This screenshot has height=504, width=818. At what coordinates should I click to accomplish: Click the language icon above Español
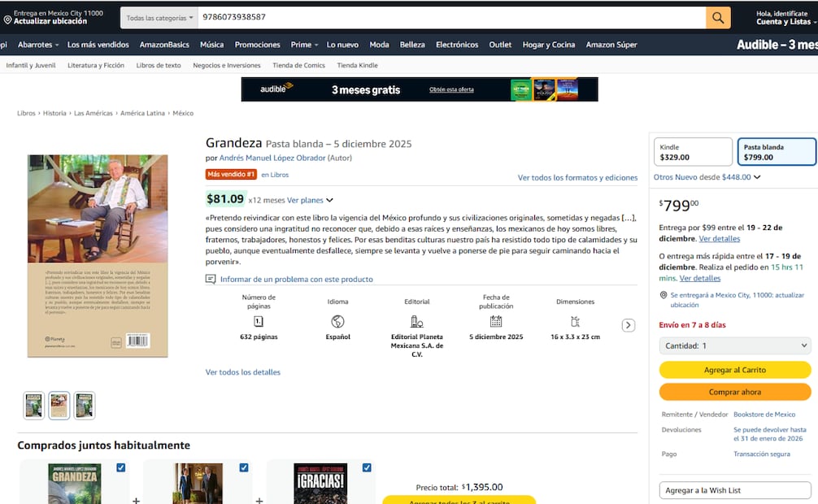coord(337,320)
